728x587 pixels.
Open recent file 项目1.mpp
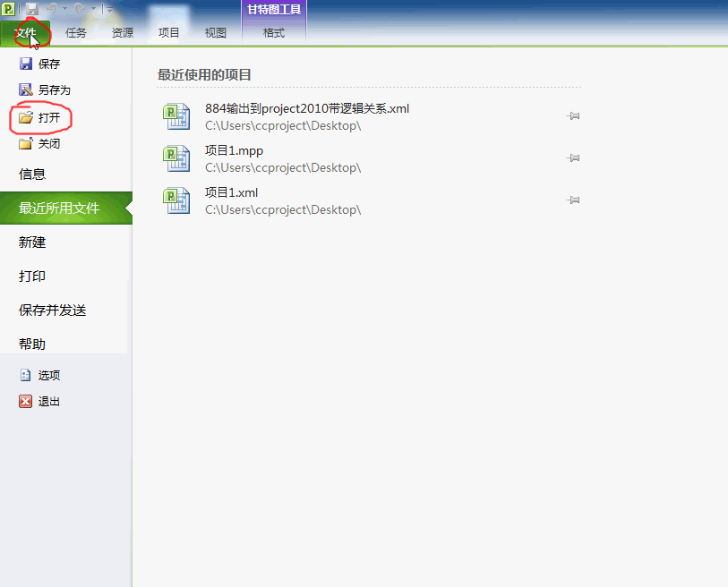234,150
